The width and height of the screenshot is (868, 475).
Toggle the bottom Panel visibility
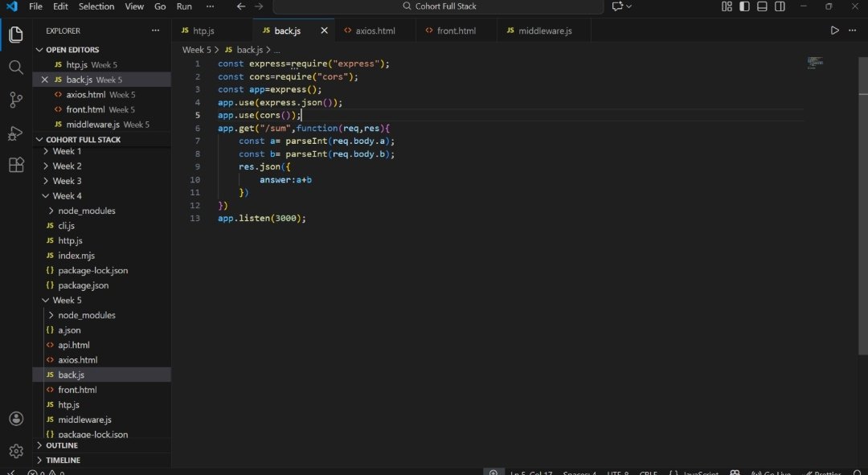coord(762,6)
